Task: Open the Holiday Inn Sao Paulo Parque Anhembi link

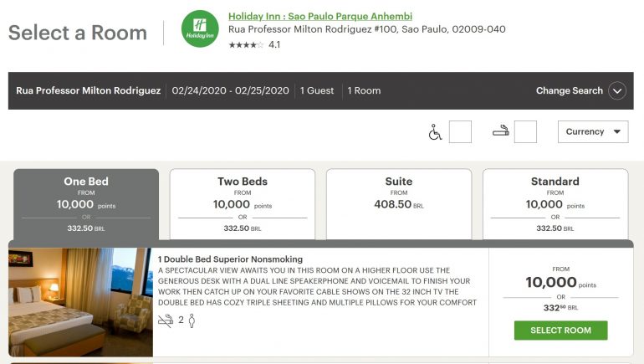Action: click(x=319, y=17)
